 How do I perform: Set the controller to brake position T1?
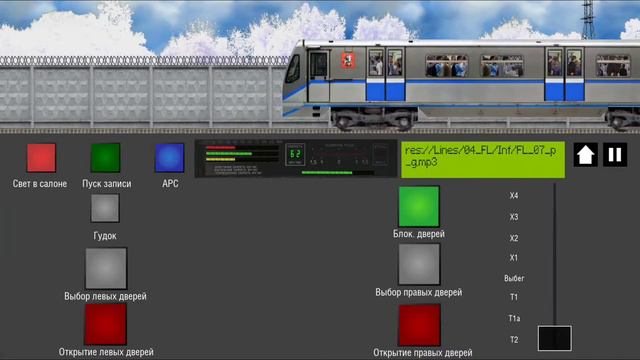(x=514, y=297)
